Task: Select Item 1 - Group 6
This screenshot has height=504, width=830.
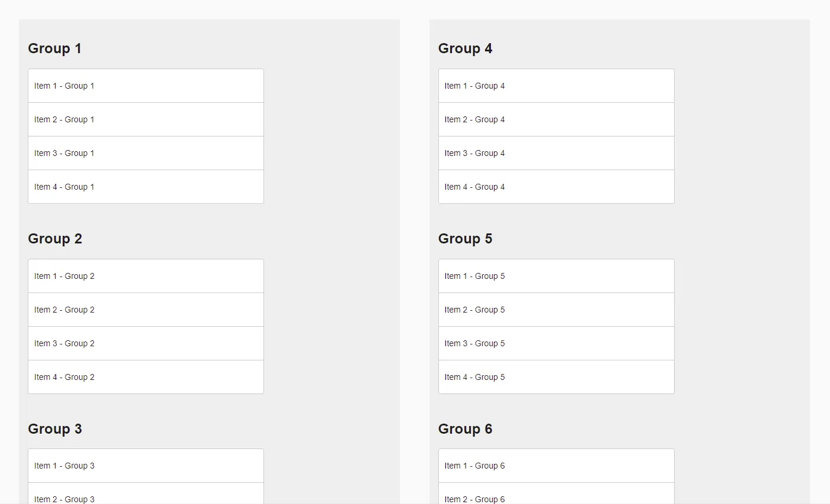Action: pyautogui.click(x=556, y=466)
